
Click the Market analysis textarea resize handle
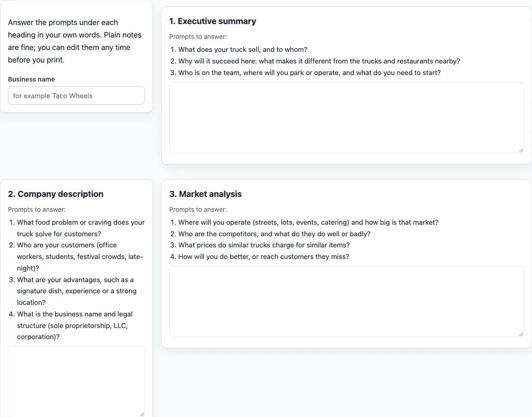tap(521, 334)
